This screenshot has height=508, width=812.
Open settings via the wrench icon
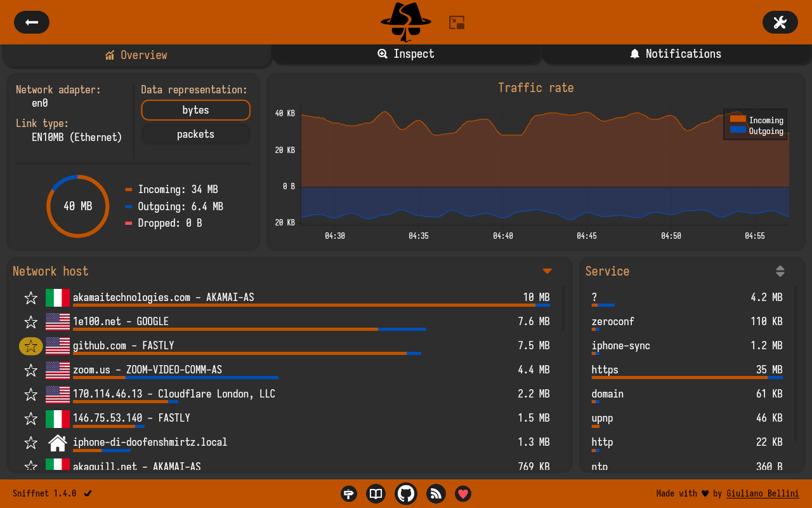coord(780,22)
